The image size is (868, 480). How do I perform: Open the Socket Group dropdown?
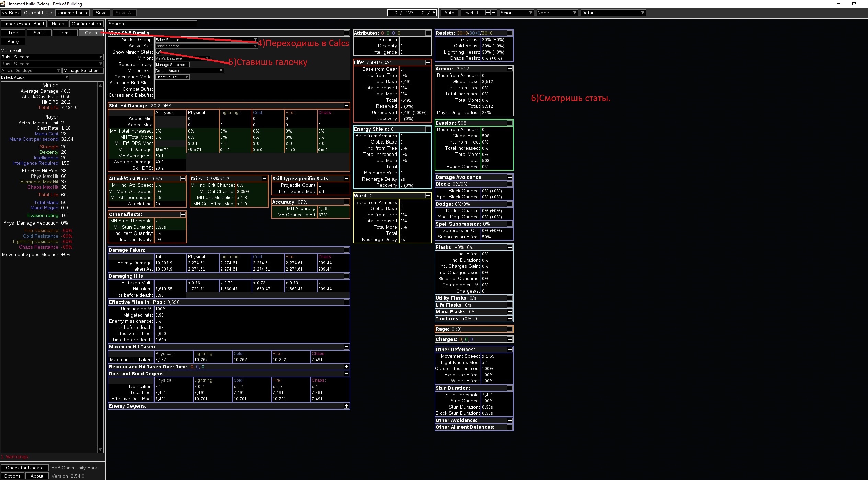[206, 40]
